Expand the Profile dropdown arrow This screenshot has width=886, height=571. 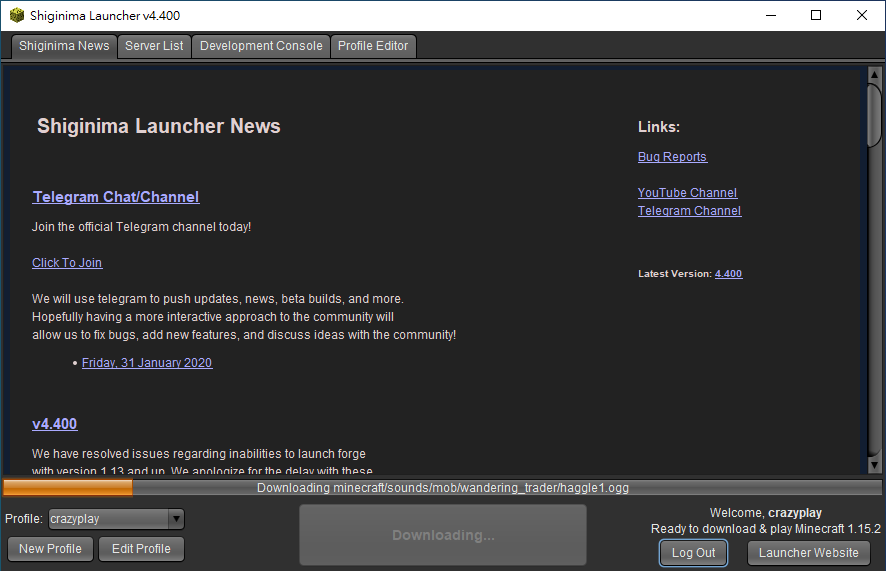[x=176, y=518]
